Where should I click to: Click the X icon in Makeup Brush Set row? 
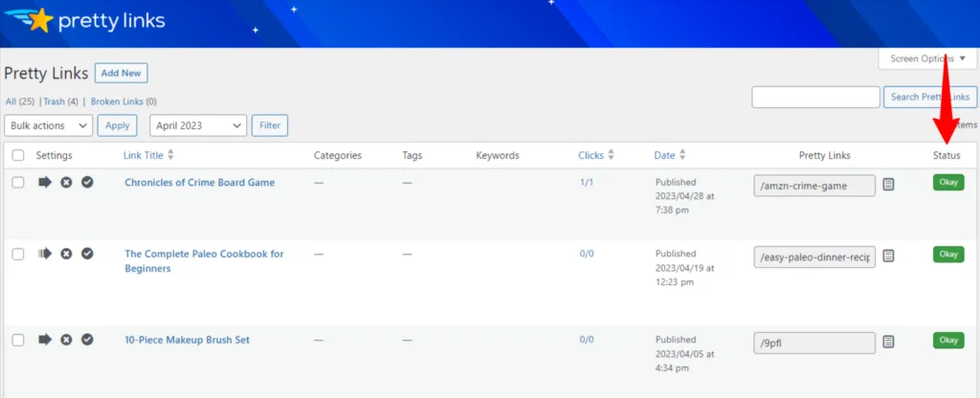pos(66,340)
